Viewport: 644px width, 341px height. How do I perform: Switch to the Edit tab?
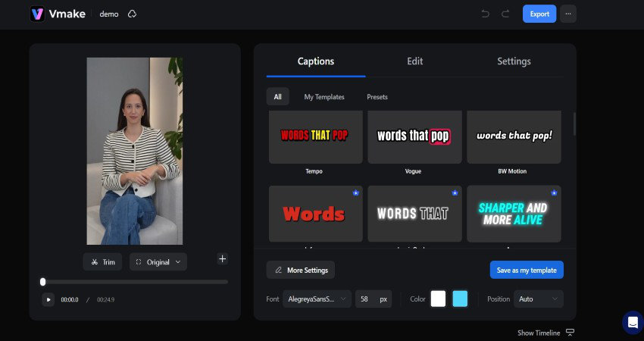click(x=415, y=61)
